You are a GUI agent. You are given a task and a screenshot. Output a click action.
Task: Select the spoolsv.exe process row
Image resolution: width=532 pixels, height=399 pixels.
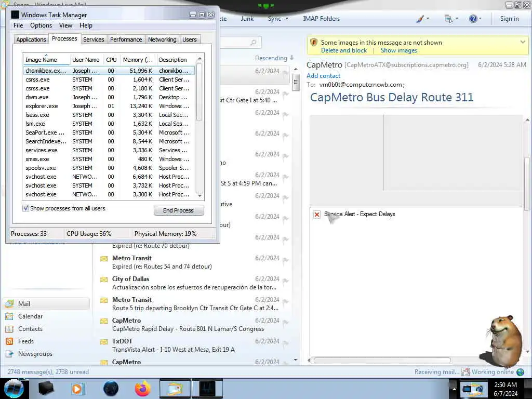click(109, 168)
